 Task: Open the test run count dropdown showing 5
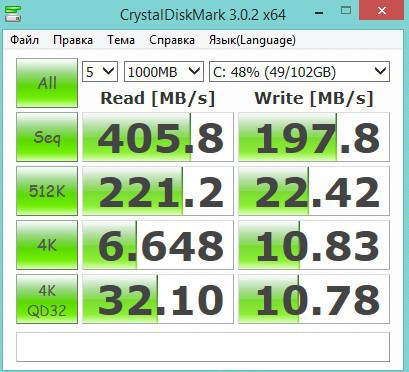[x=100, y=72]
